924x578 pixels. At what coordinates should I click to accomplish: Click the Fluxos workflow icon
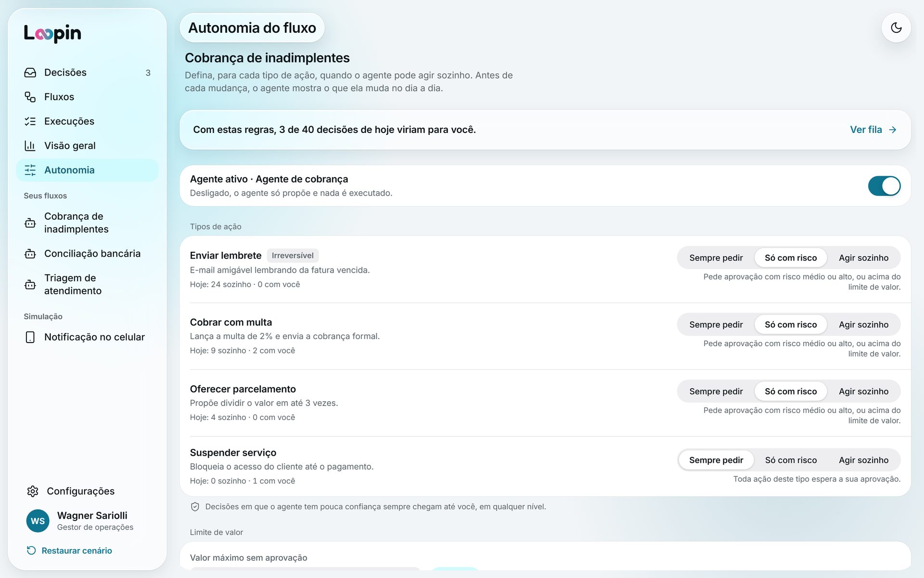coord(30,97)
